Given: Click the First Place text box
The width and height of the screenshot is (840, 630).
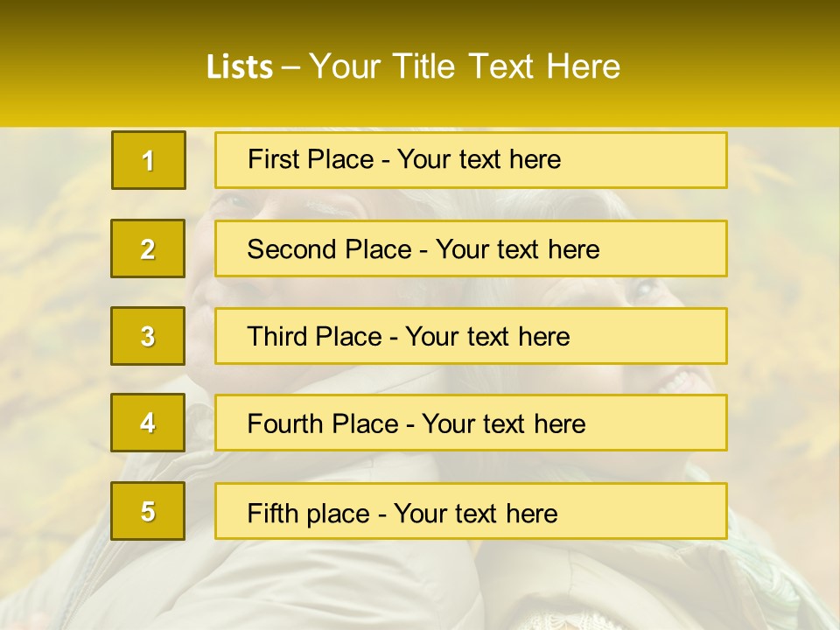Looking at the screenshot, I should point(471,160).
